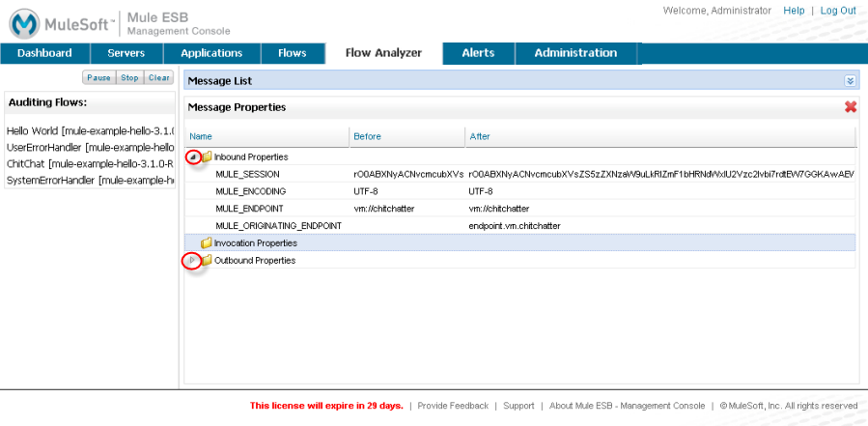The width and height of the screenshot is (868, 426).
Task: Select the MULE_ENCODING property row
Action: (519, 191)
